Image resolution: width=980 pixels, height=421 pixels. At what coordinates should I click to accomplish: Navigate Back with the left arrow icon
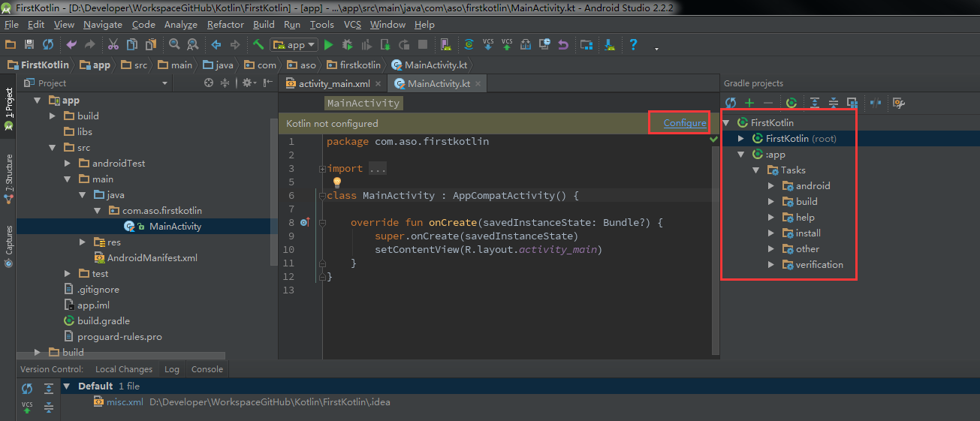[x=216, y=45]
